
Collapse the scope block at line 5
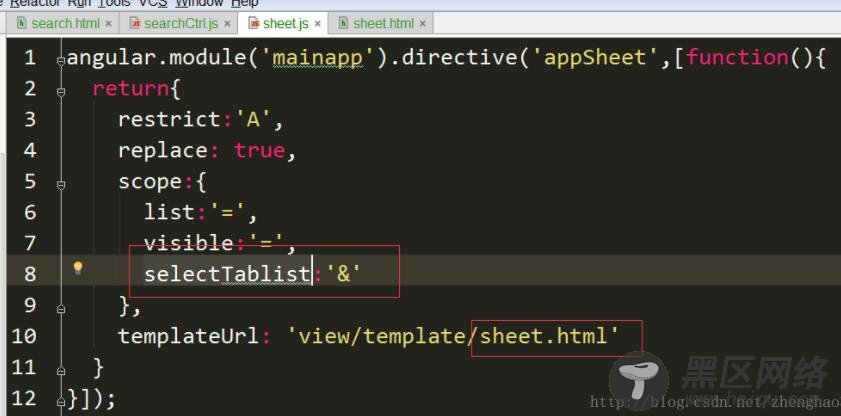(61, 185)
